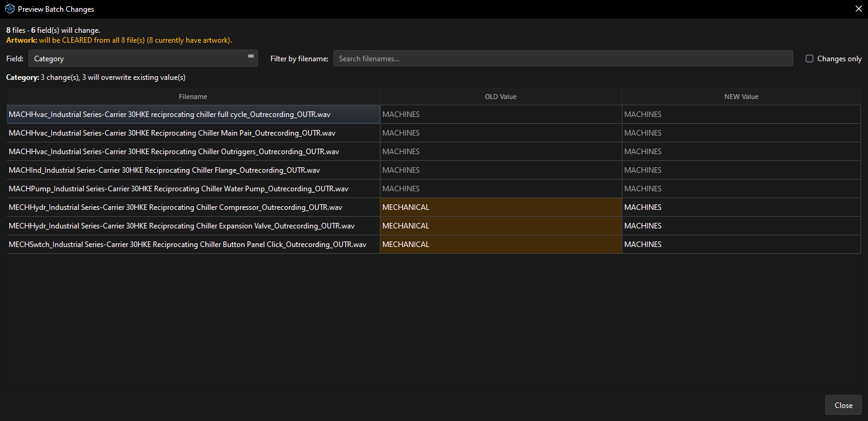Click MACHINES old value for Outriggers row

pos(501,152)
